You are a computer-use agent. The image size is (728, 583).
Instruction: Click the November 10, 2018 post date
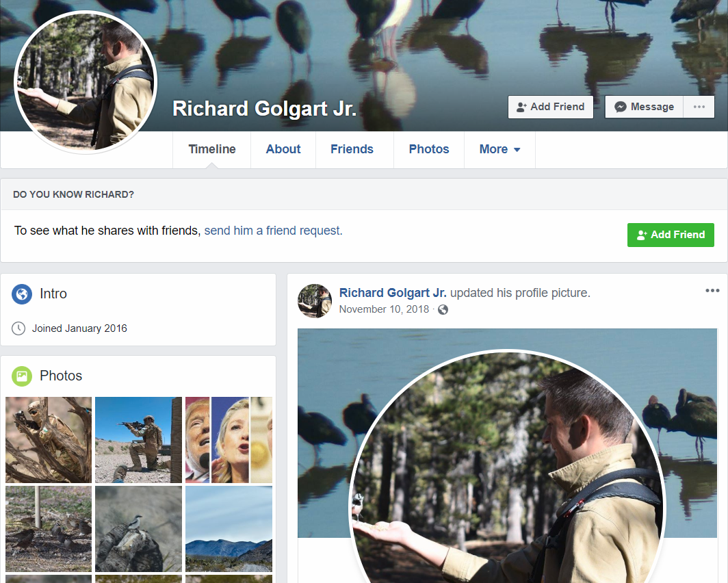click(384, 309)
